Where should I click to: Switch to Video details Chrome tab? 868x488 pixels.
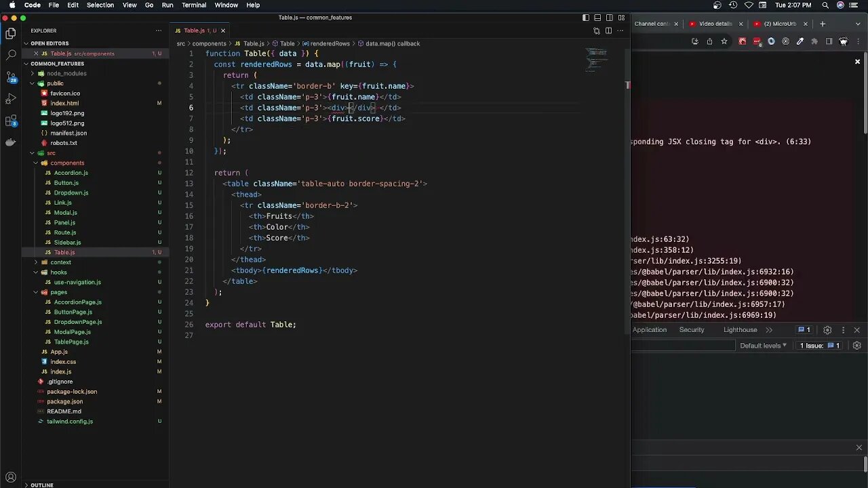715,24
